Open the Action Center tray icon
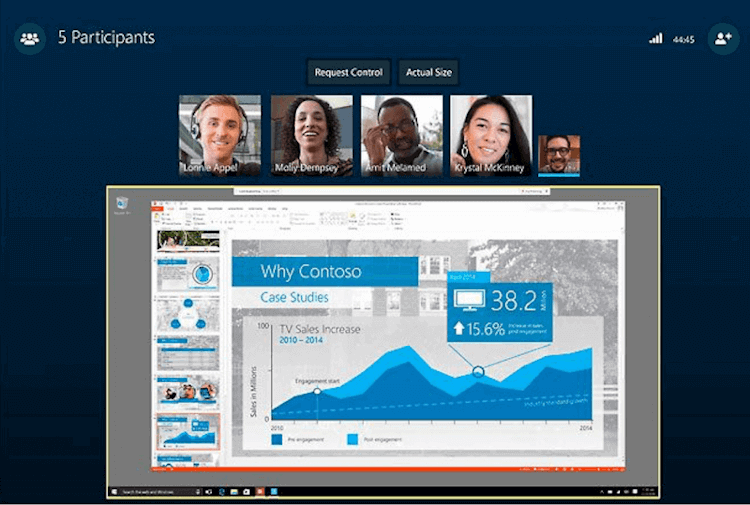750x505 pixels. pos(634,492)
